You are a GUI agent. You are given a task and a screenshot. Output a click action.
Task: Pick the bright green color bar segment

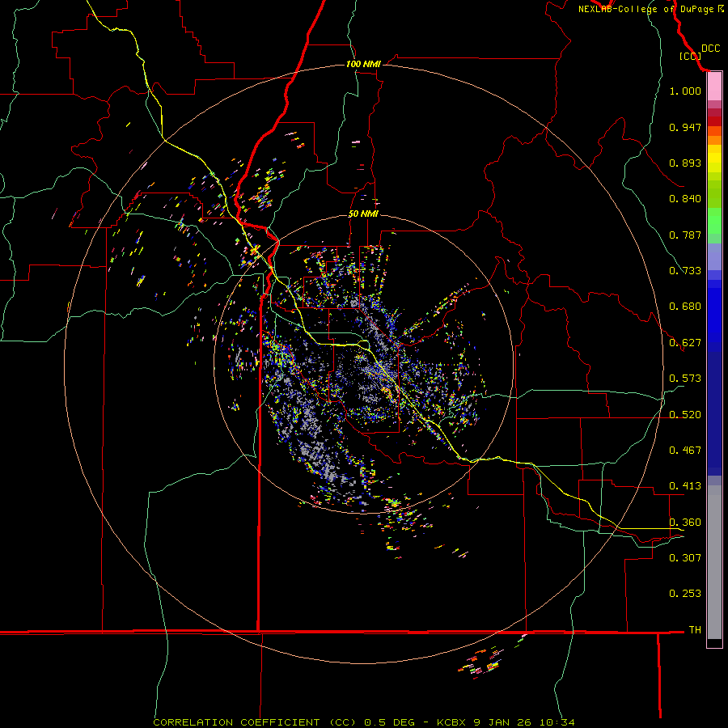[714, 221]
